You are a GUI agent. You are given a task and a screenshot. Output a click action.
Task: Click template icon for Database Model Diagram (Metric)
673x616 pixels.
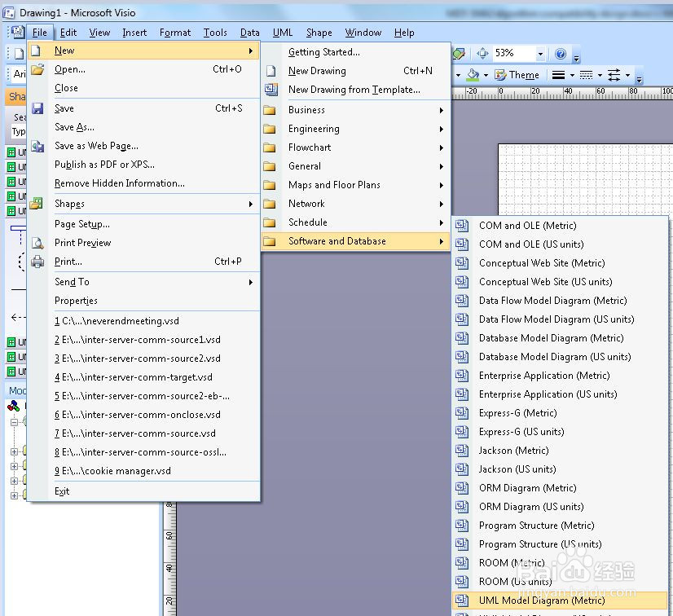click(x=462, y=338)
